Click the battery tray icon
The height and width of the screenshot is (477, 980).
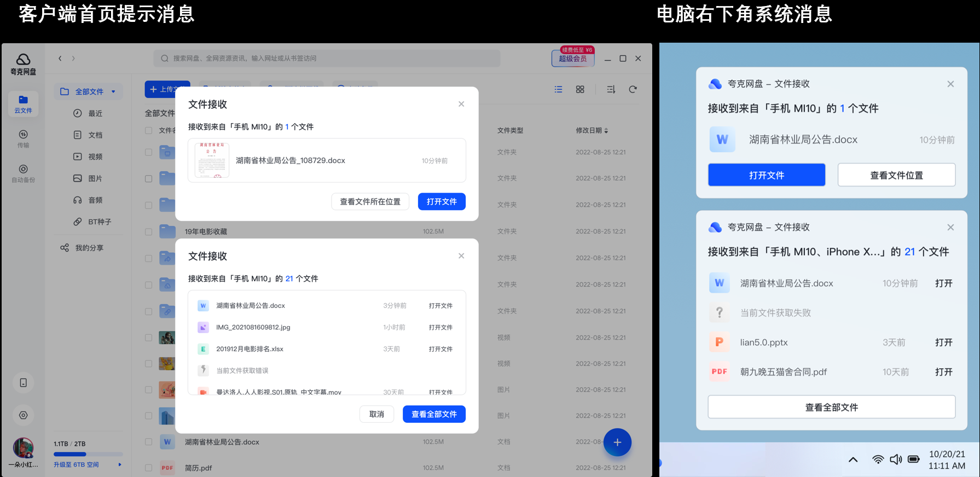click(914, 459)
